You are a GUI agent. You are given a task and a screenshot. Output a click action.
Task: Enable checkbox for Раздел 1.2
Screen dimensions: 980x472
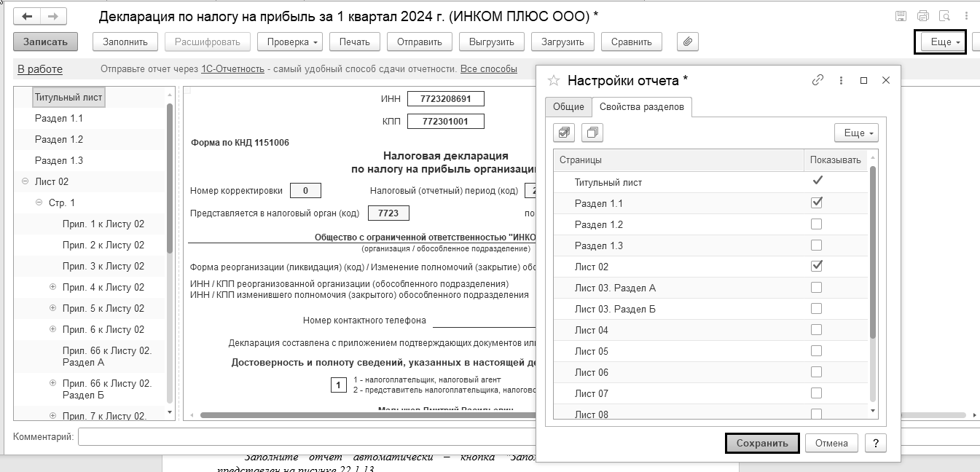[x=816, y=224]
